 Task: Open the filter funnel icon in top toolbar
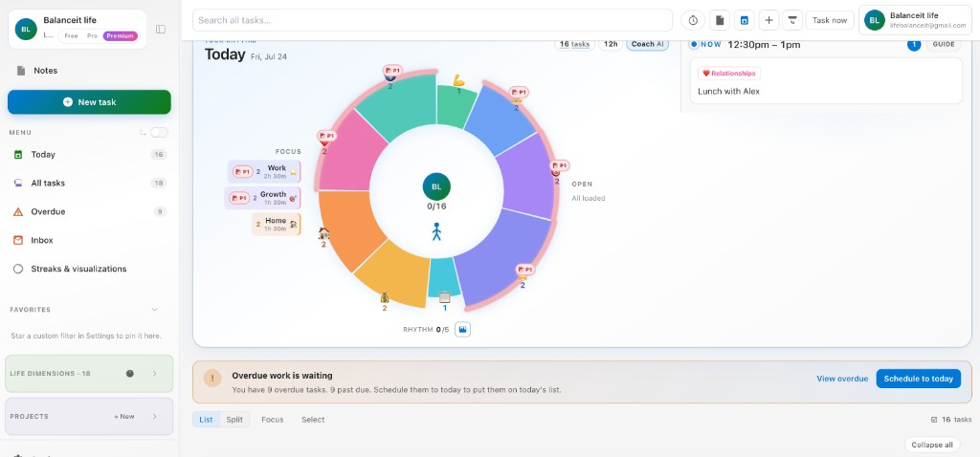pyautogui.click(x=792, y=20)
